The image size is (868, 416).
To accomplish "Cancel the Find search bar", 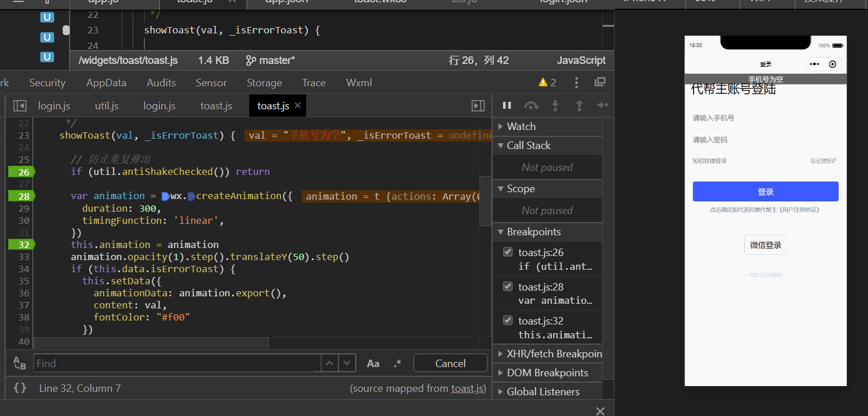I will click(x=450, y=364).
